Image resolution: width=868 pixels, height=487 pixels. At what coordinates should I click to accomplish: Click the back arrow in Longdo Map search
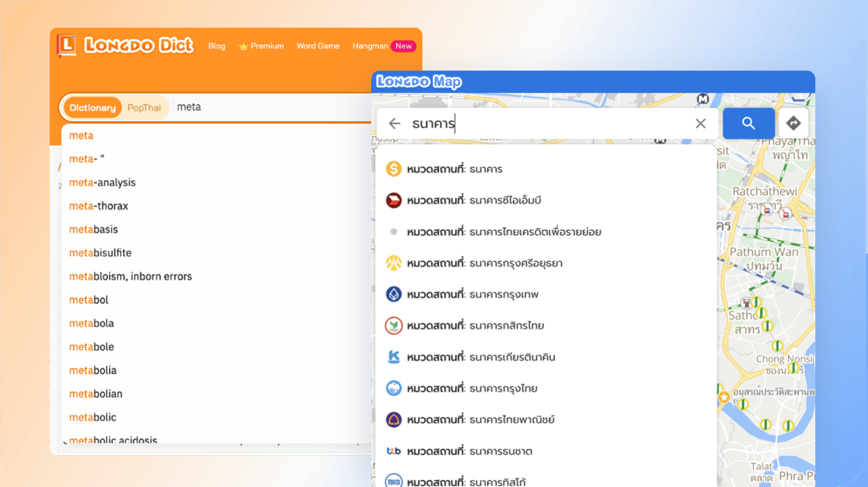coord(394,123)
